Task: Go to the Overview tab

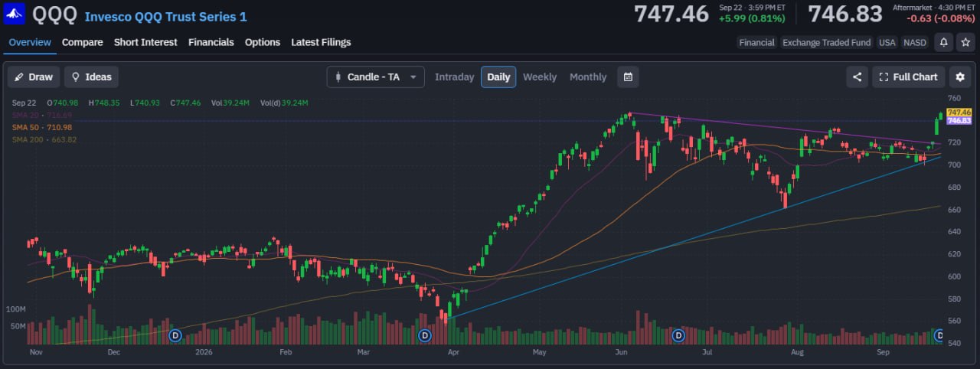Action: tap(30, 42)
